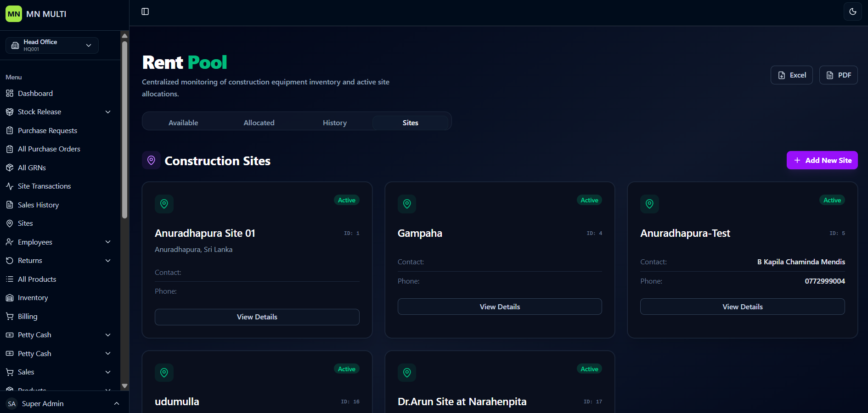This screenshot has height=413, width=868.
Task: Export the Rent Pool as PDF
Action: tap(839, 75)
